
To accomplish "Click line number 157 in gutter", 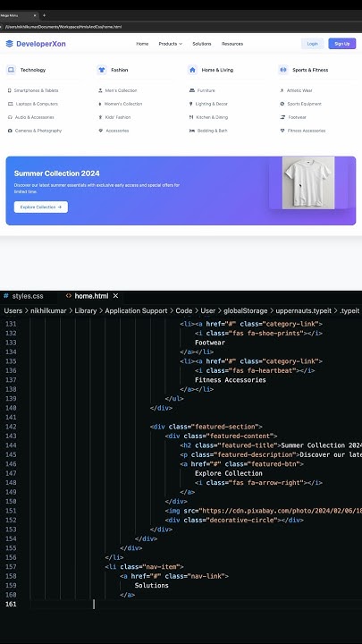I will coord(11,567).
